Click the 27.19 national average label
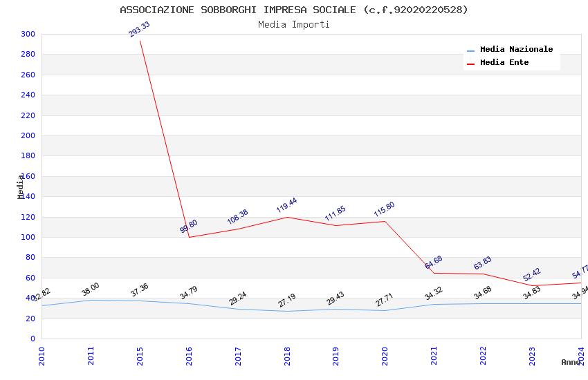 (287, 301)
